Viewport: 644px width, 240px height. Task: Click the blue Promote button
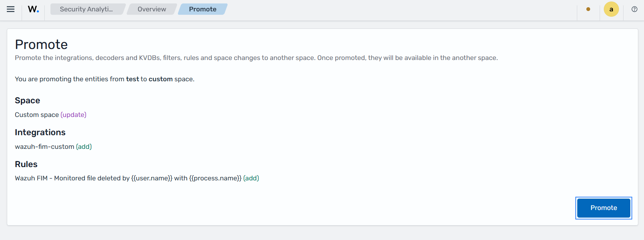[604, 208]
